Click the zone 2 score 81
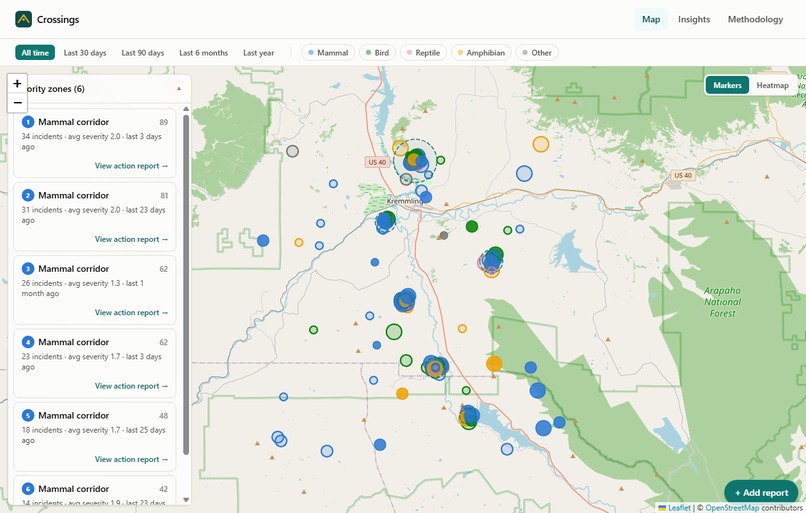This screenshot has width=806, height=513. pyautogui.click(x=164, y=196)
